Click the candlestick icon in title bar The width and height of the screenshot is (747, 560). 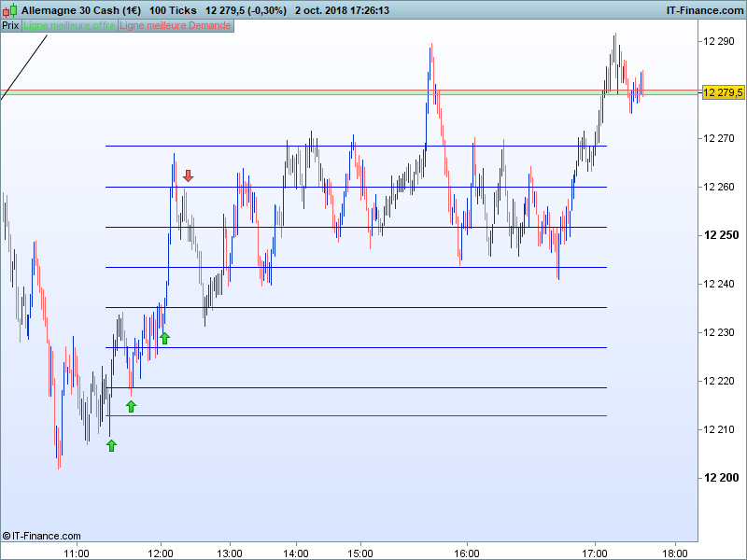click(x=10, y=10)
